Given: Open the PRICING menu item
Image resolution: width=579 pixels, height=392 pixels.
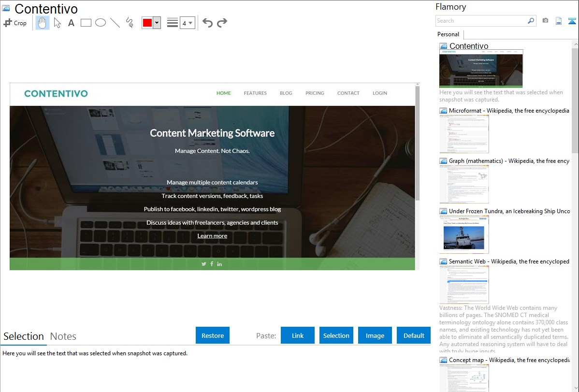Looking at the screenshot, I should coord(315,93).
